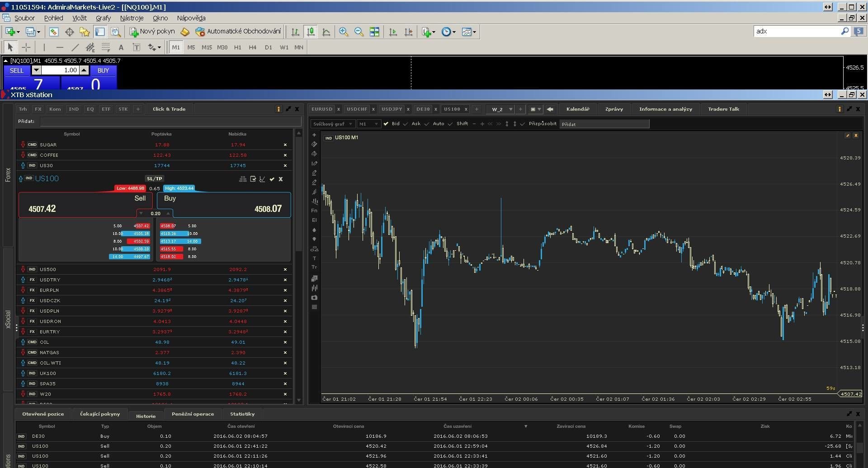
Task: Click the Zoom In magnifier in the toolbar
Action: [x=344, y=32]
